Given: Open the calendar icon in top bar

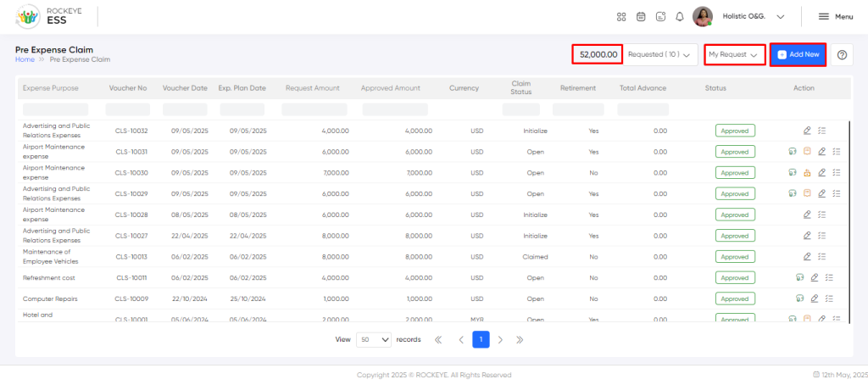Looking at the screenshot, I should click(x=641, y=16).
